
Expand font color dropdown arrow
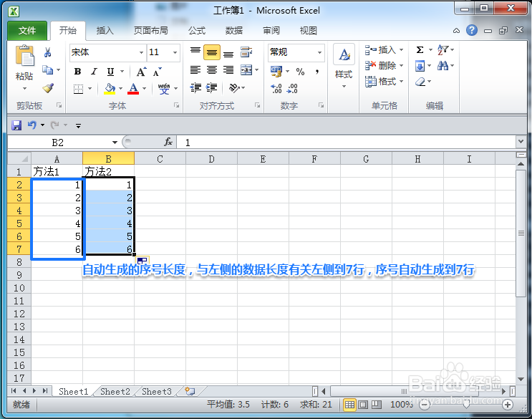point(144,89)
